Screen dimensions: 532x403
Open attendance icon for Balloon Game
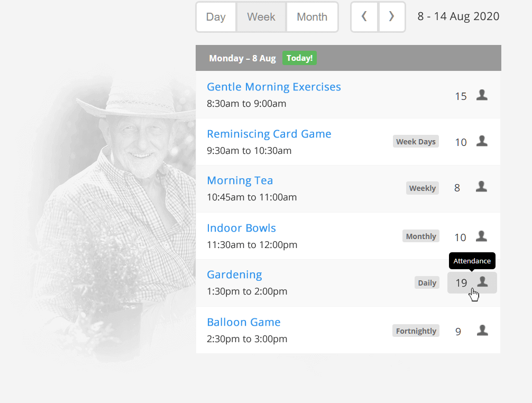coord(482,331)
